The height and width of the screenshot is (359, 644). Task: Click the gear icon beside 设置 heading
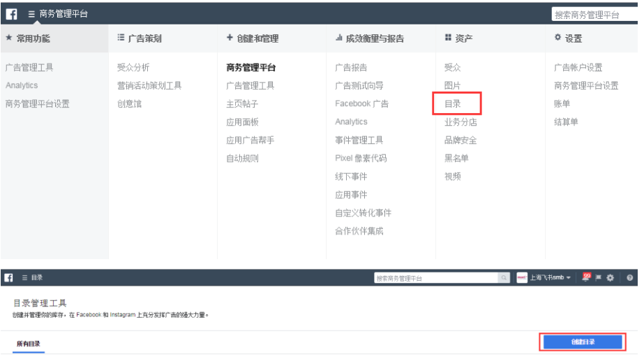click(x=557, y=38)
